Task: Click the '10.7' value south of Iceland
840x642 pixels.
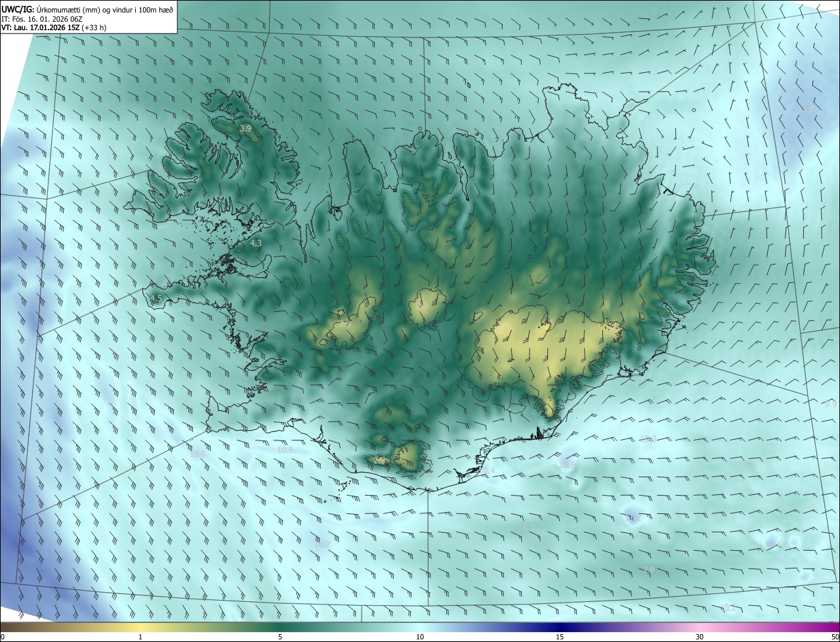Action: pos(322,544)
